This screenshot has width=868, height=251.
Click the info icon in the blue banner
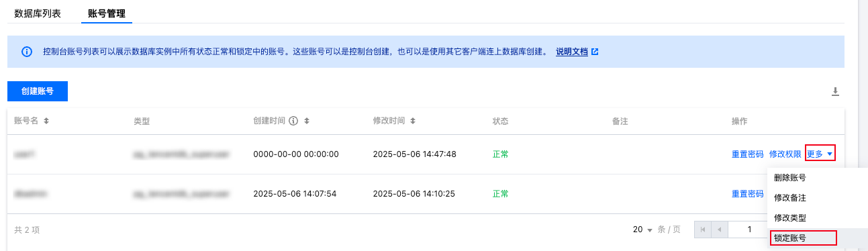(27, 52)
